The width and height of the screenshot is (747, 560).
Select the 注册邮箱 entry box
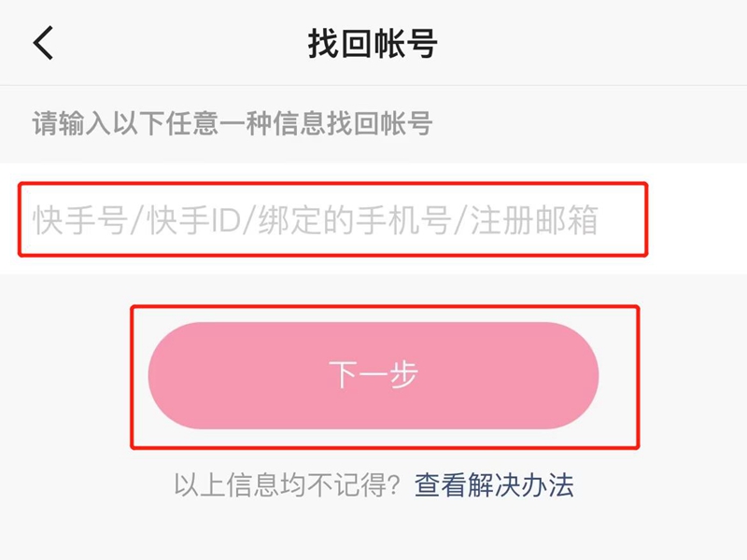pos(533,221)
